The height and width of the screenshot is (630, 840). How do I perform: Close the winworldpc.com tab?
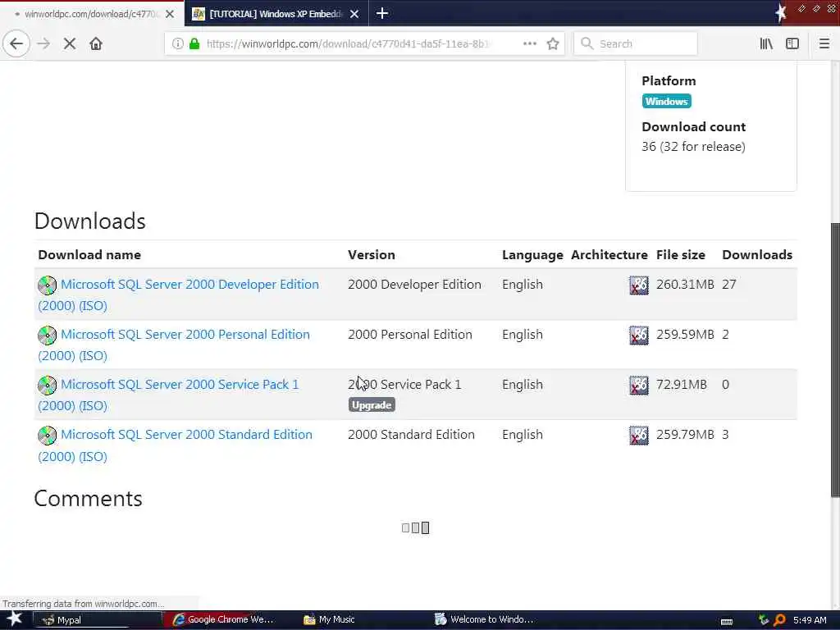170,14
